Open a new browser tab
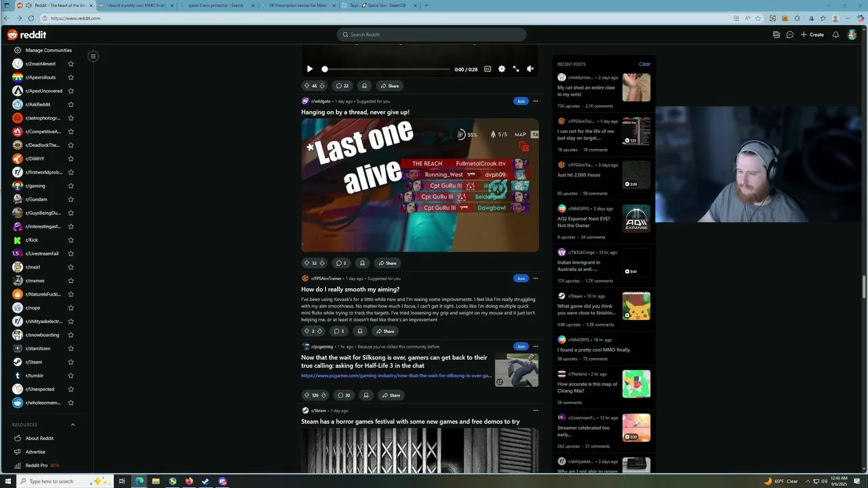868x488 pixels. pos(425,5)
